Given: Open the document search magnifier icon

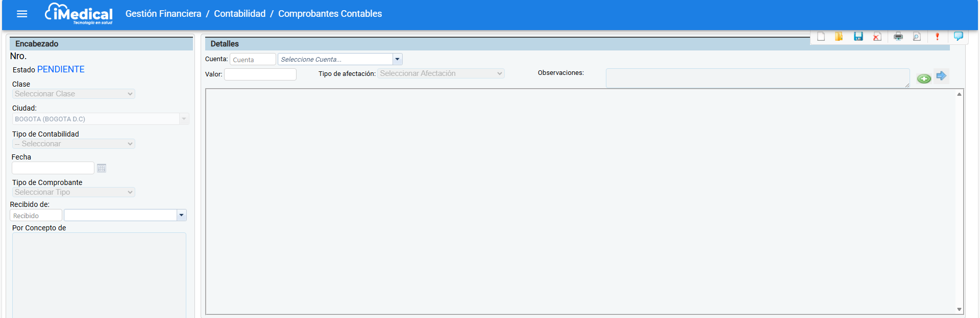Looking at the screenshot, I should tap(917, 37).
